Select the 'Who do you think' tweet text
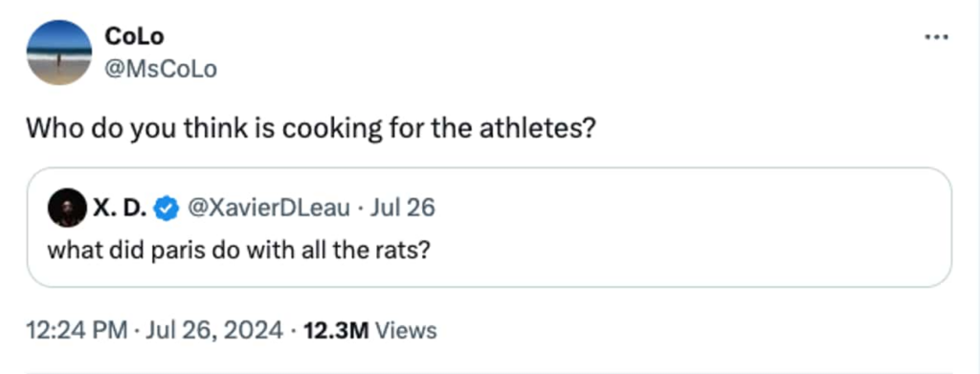 click(311, 129)
